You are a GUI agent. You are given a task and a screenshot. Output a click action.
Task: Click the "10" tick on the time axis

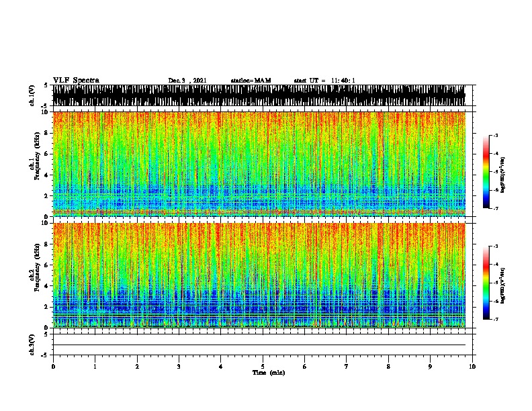pos(472,366)
